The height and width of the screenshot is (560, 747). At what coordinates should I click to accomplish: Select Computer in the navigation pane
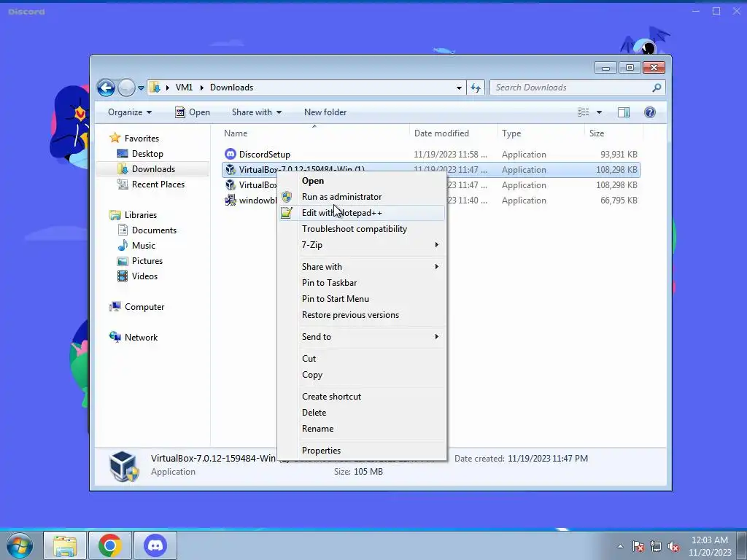136,307
